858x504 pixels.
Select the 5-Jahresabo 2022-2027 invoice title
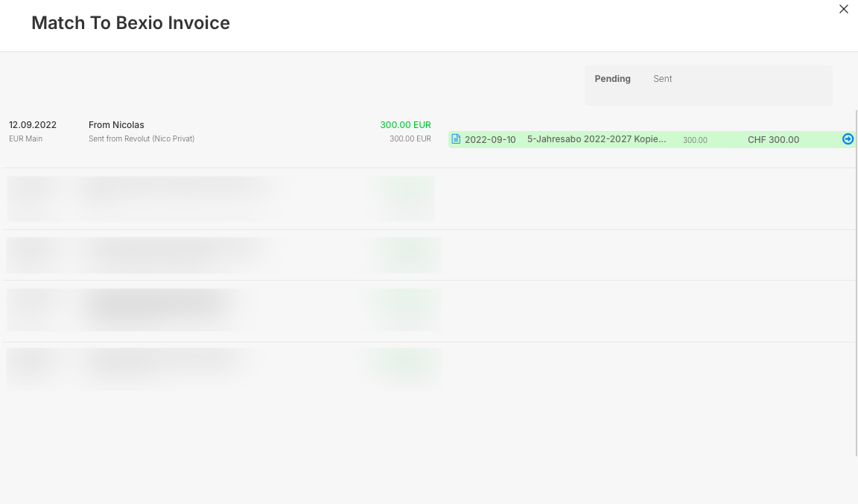[x=596, y=139]
